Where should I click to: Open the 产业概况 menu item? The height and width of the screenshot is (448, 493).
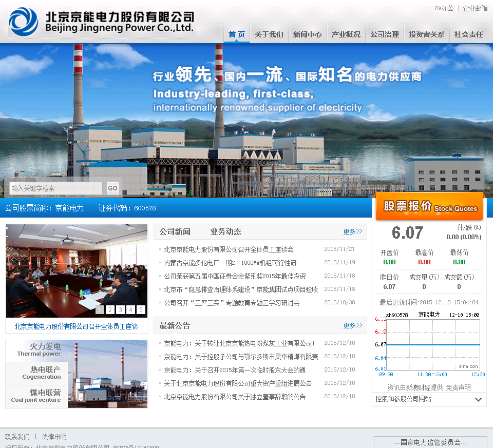[346, 34]
